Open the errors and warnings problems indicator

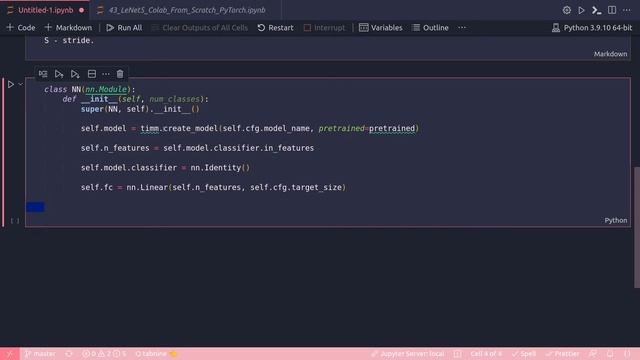point(104,354)
